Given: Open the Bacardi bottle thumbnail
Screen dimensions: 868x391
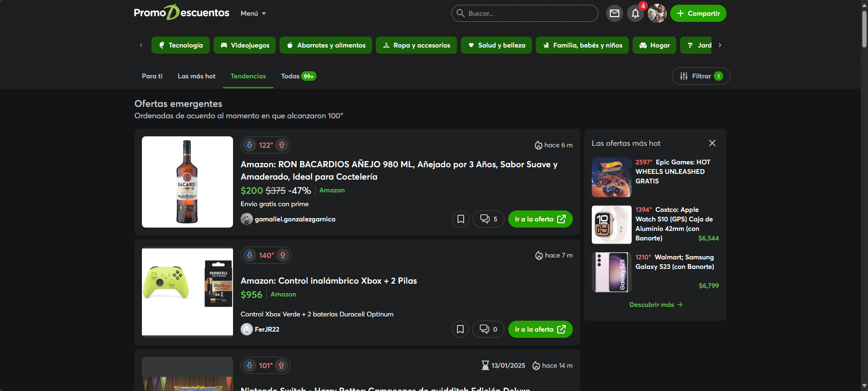Looking at the screenshot, I should (x=187, y=182).
